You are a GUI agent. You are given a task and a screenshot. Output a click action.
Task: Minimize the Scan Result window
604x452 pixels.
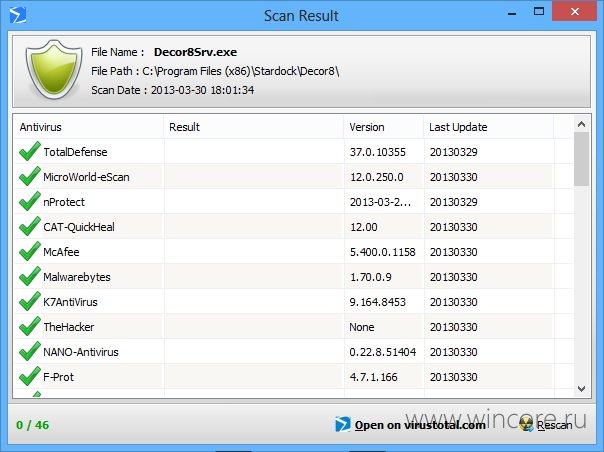(512, 14)
